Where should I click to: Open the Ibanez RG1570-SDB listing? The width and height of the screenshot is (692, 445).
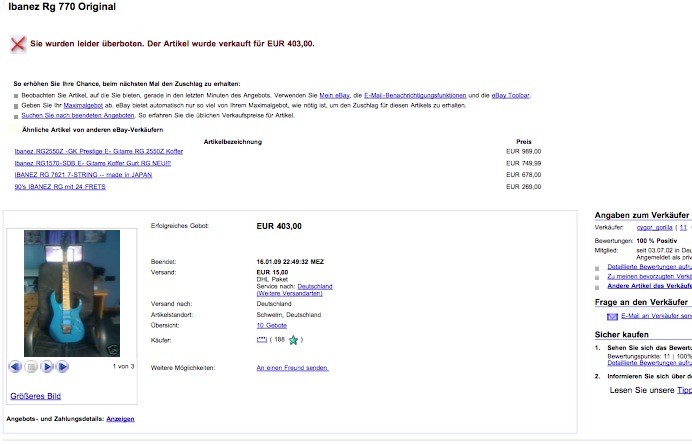[92, 163]
